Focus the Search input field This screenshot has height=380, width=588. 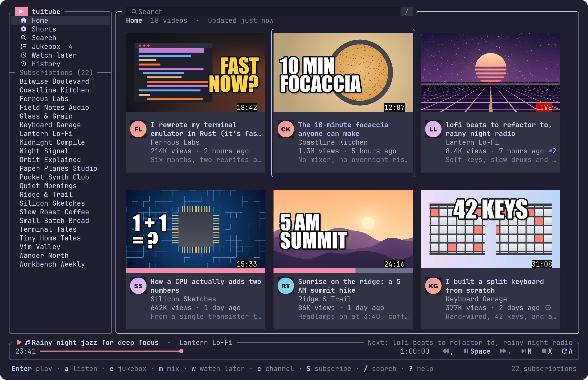(x=263, y=12)
